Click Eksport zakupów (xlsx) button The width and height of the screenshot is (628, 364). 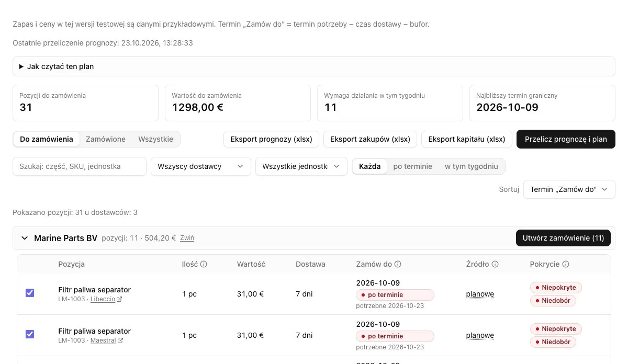point(371,139)
